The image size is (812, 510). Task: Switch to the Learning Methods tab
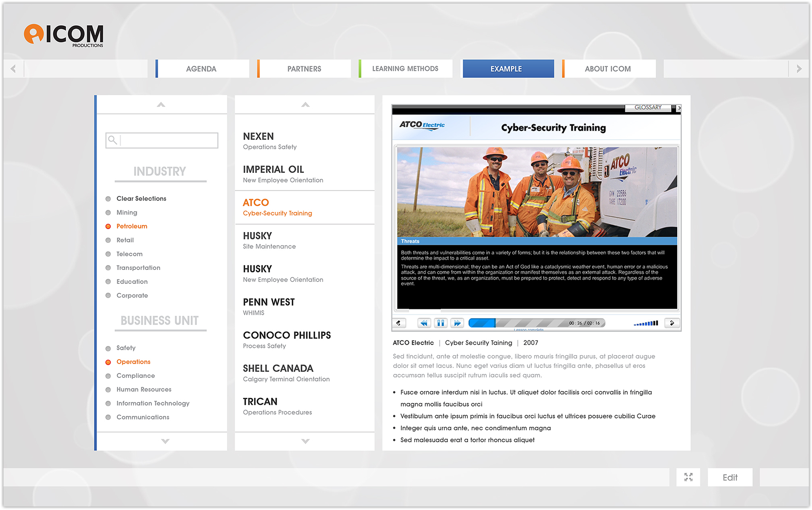[405, 69]
